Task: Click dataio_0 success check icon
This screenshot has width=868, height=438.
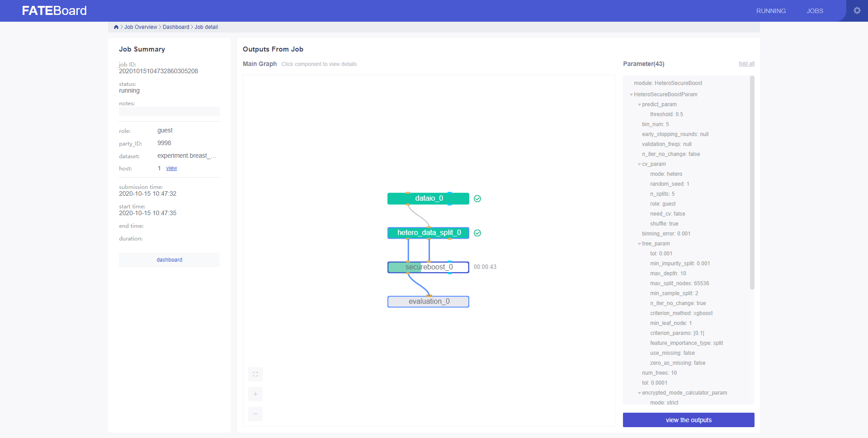Action: 477,198
